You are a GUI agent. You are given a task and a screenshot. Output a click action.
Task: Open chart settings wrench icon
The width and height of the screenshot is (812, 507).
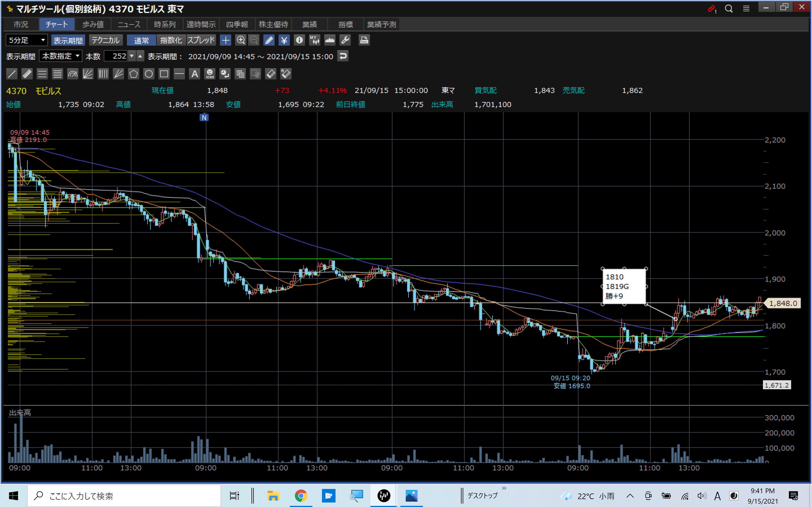(345, 40)
